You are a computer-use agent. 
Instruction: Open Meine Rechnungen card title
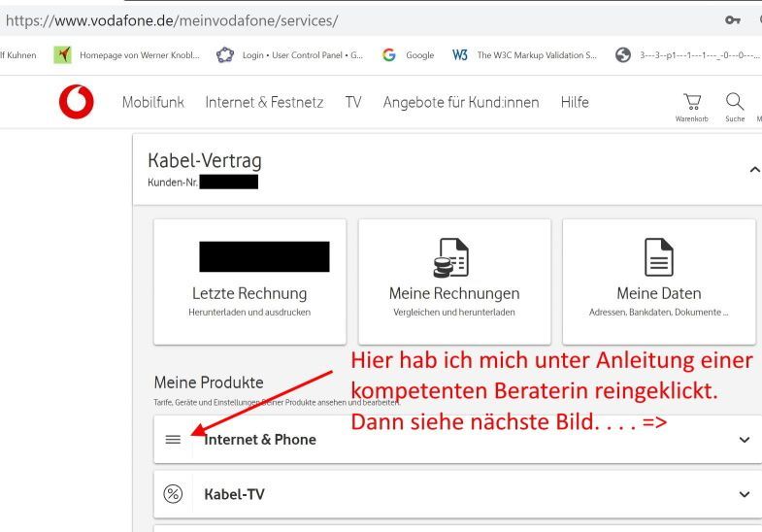[x=454, y=293]
